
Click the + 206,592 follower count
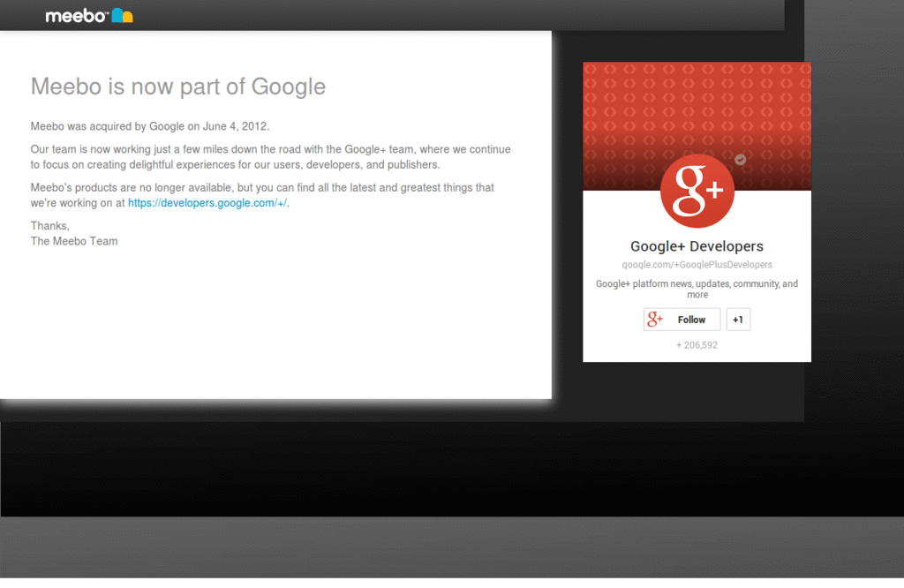click(x=697, y=345)
